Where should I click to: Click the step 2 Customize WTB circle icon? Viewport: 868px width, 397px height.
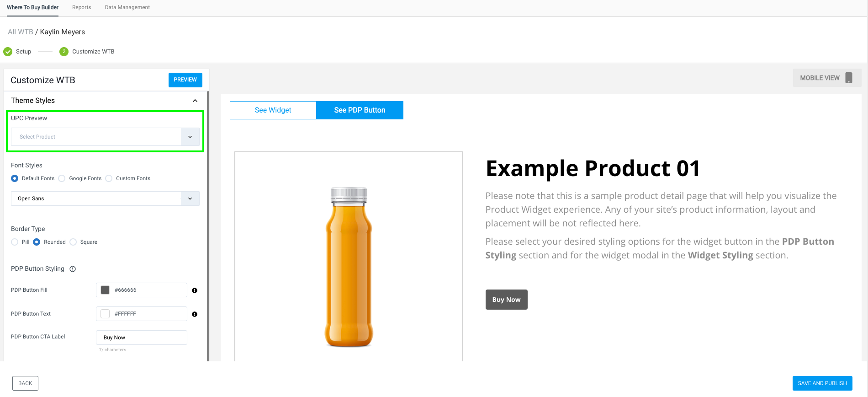click(x=64, y=52)
